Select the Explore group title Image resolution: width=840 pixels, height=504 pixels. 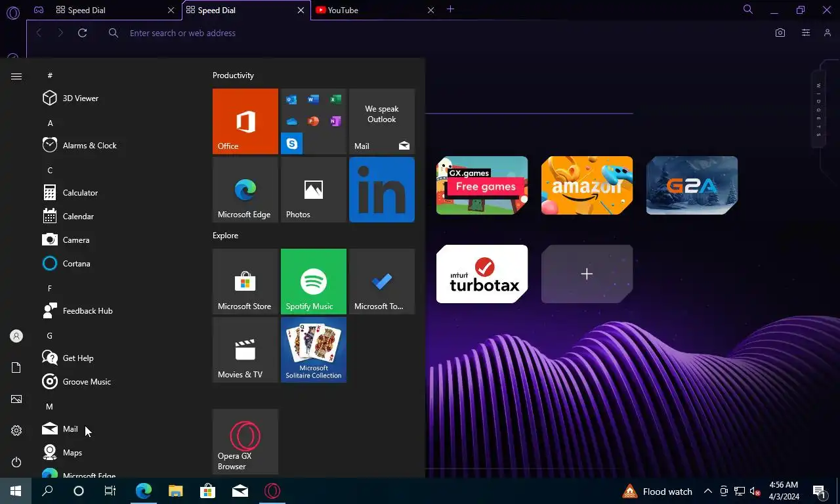coord(225,236)
